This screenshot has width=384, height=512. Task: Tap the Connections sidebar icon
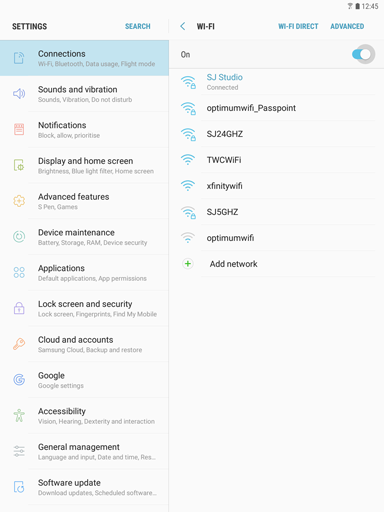coord(19,58)
